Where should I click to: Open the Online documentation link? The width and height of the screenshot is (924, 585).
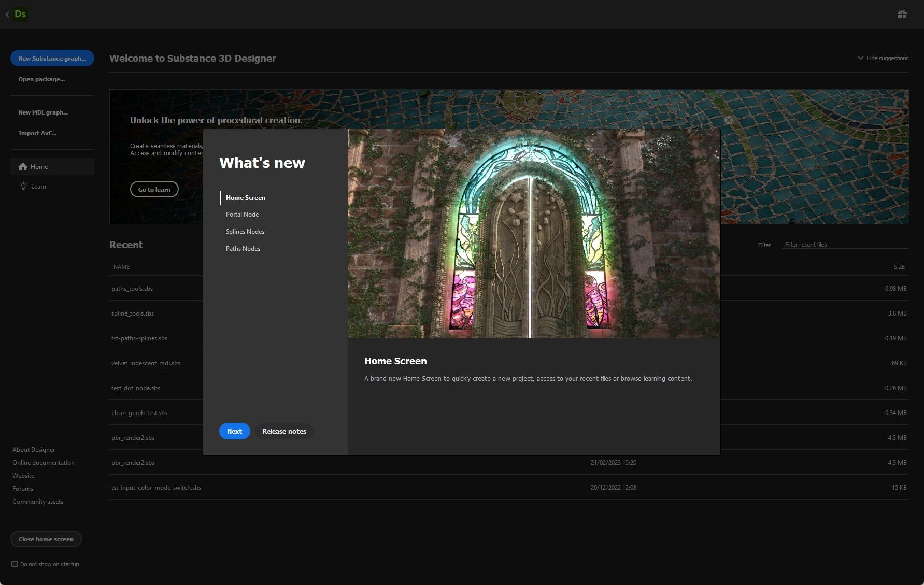[x=44, y=462]
